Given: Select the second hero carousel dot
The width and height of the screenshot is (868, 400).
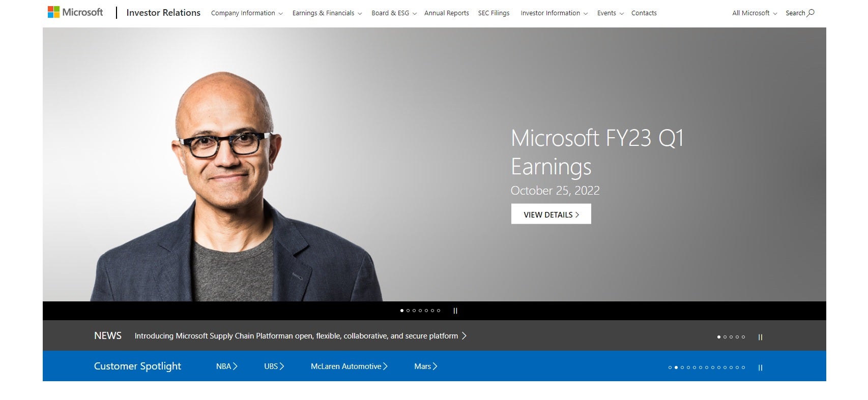Looking at the screenshot, I should [x=408, y=311].
